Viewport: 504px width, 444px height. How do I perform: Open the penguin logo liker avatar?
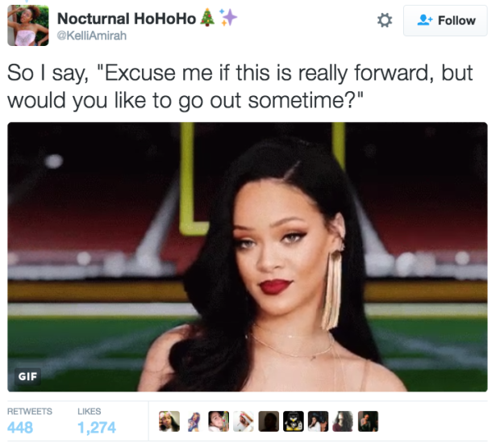[294, 421]
